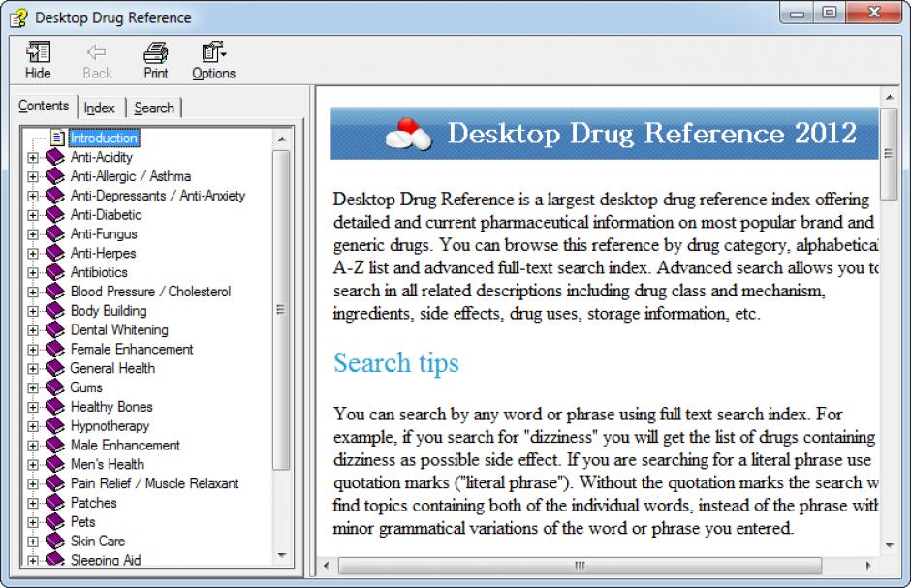Click the Antibiotics book icon
The width and height of the screenshot is (911, 588).
(55, 271)
